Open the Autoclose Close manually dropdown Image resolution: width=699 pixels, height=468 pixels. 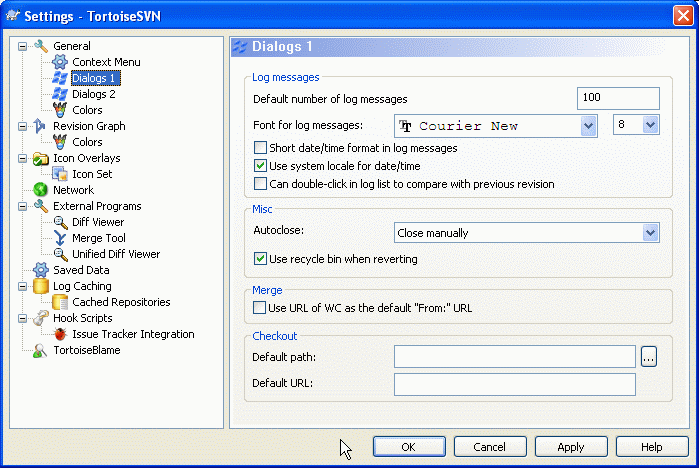click(x=650, y=233)
